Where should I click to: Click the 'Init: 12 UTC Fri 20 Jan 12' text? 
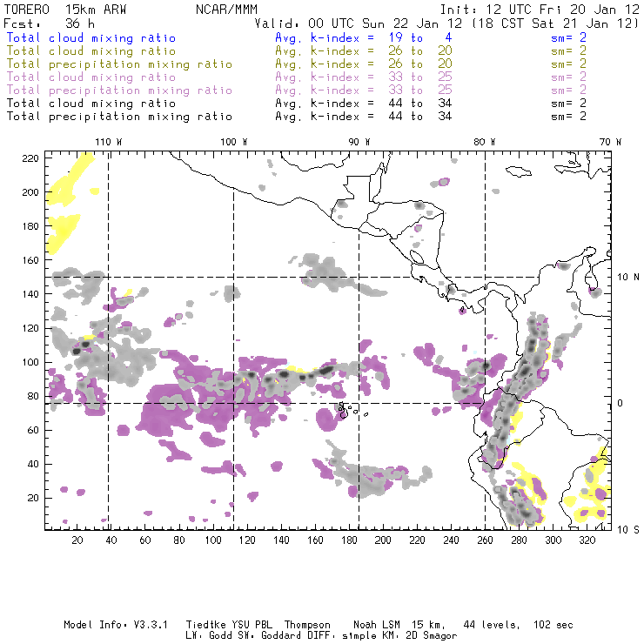click(540, 10)
